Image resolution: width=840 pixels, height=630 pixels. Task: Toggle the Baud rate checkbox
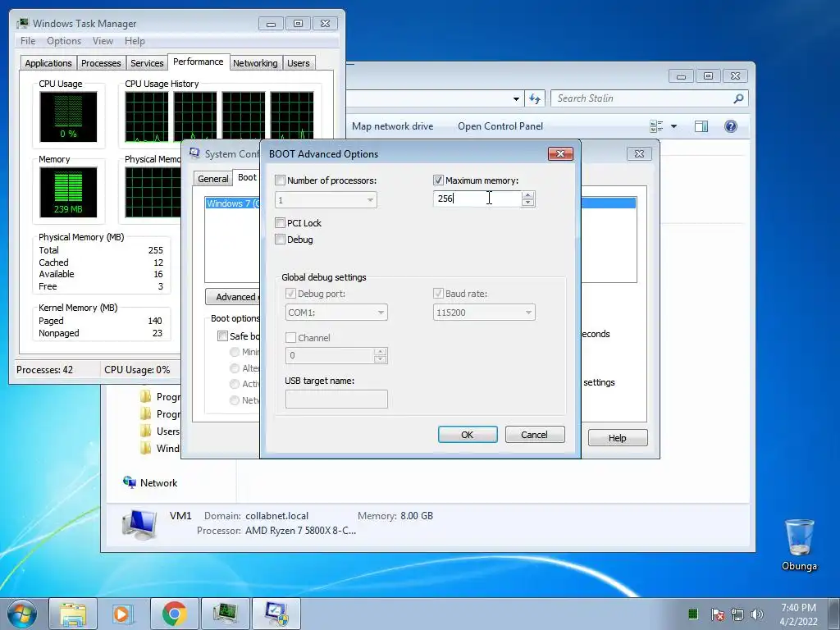(x=438, y=294)
